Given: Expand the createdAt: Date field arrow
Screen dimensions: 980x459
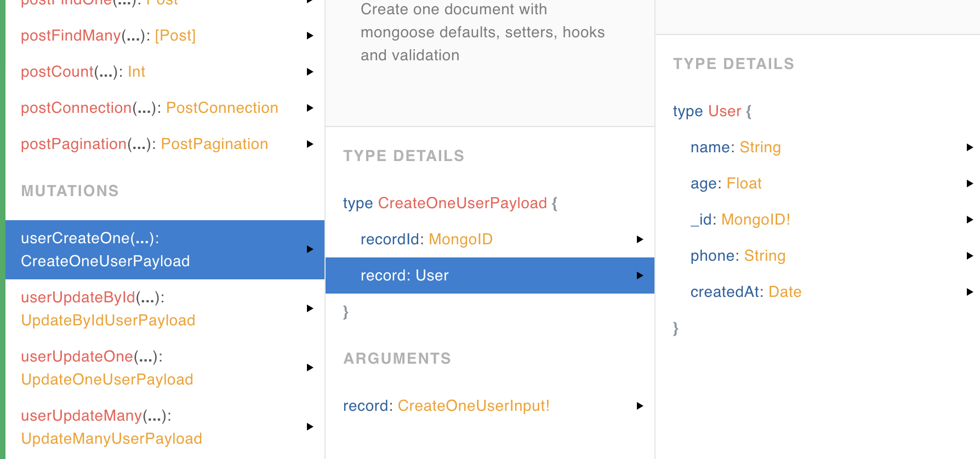Looking at the screenshot, I should coord(970,292).
